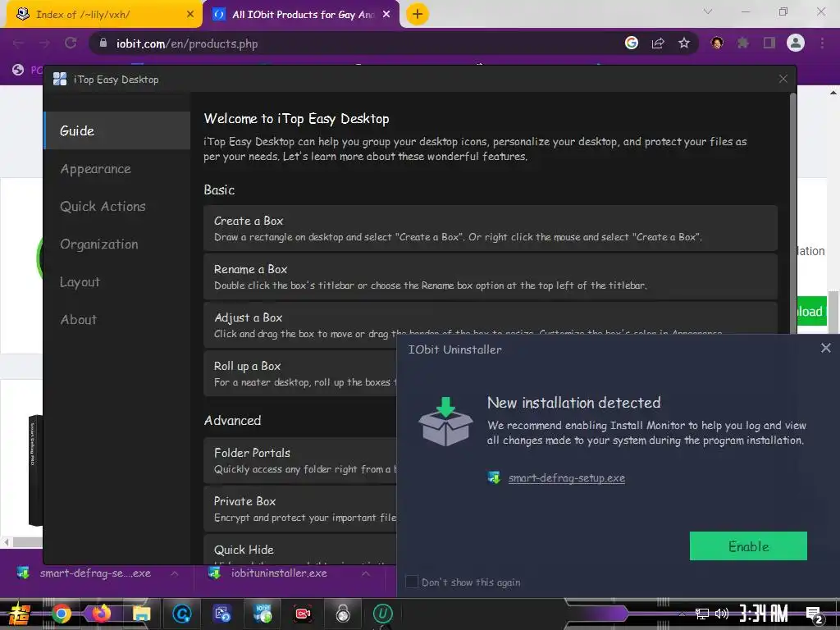Image resolution: width=840 pixels, height=630 pixels.
Task: Select the Layout sidebar item
Action: 80,282
